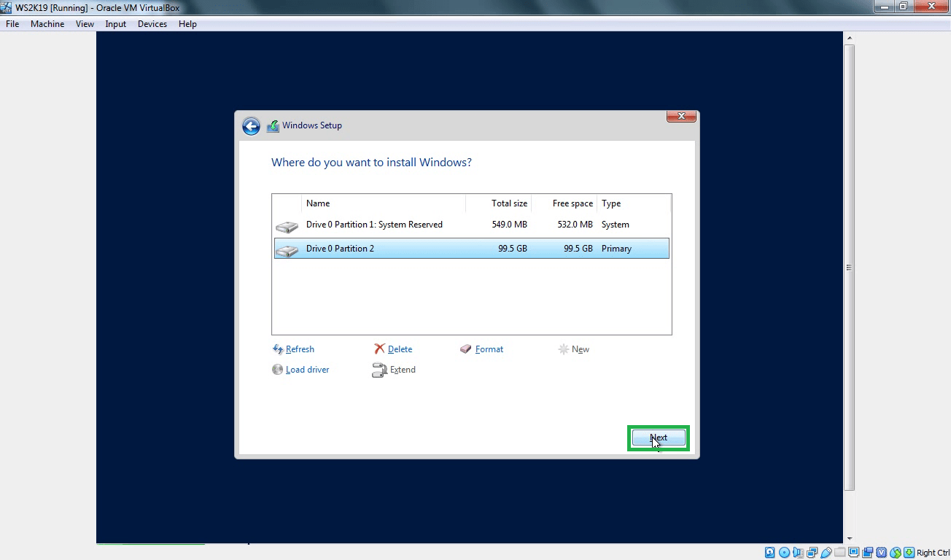Click the 532.0 MB free space cell

575,225
